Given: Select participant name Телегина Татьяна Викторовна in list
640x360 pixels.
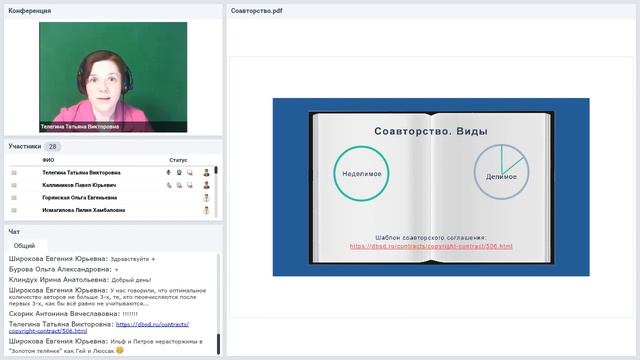Looking at the screenshot, I should (x=81, y=173).
